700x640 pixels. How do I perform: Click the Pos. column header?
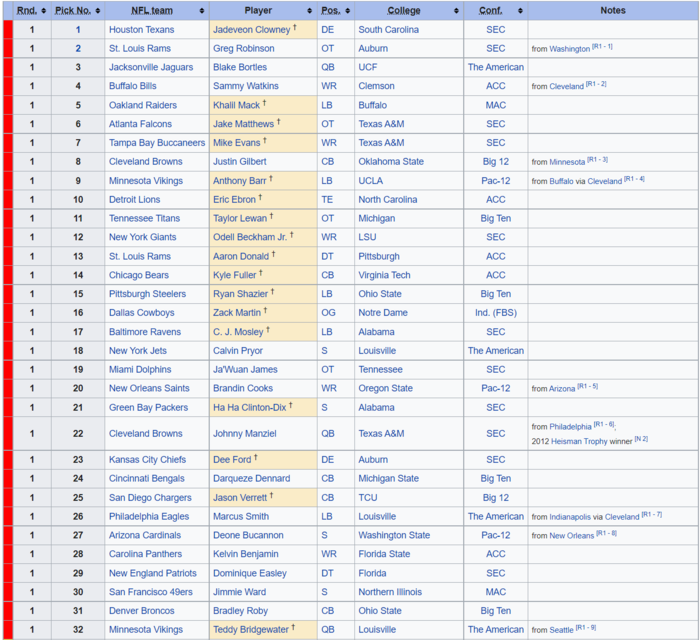(330, 10)
